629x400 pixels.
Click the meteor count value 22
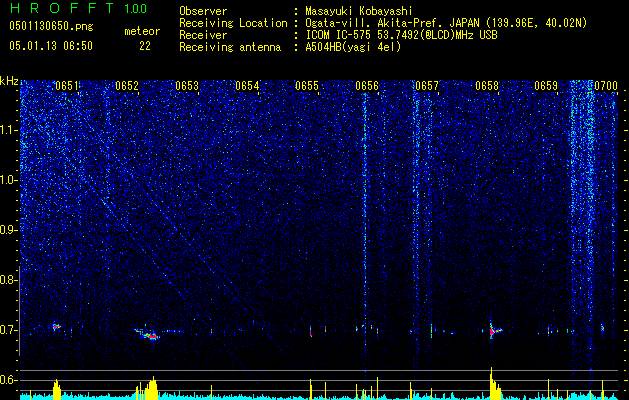point(145,46)
